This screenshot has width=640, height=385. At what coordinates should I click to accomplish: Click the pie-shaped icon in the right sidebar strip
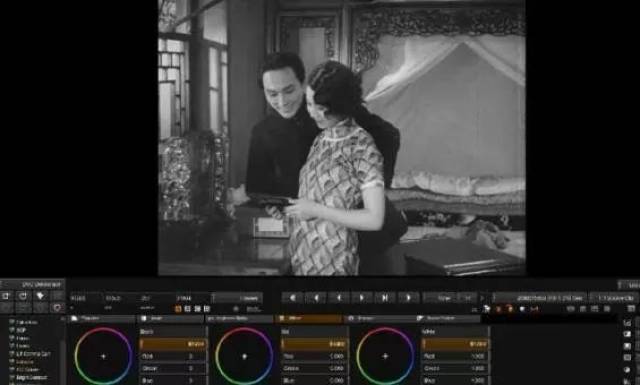(x=627, y=369)
